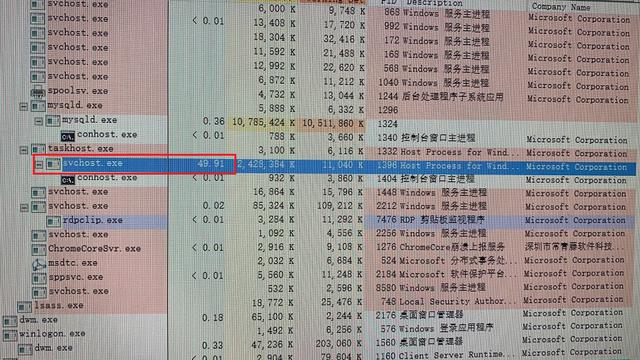Click icon of dwm.exe PID 1560
The height and width of the screenshot is (360, 640).
coord(25,349)
